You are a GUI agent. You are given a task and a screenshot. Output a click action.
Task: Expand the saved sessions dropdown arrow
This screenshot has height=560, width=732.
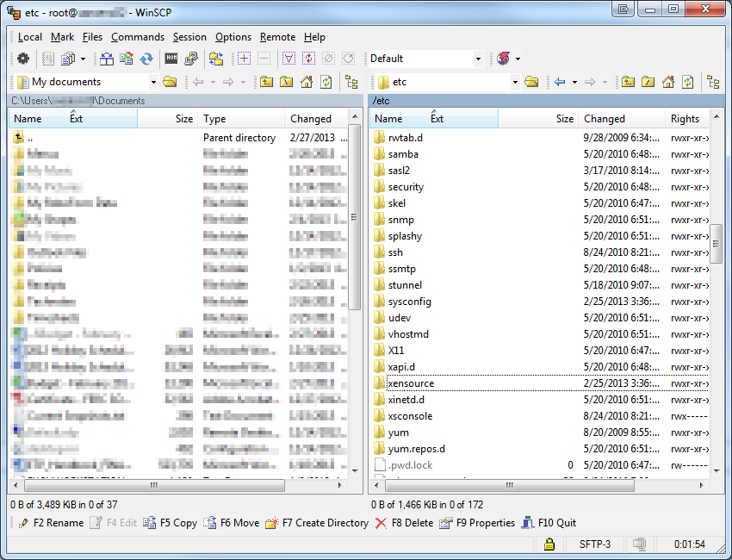coord(518,59)
